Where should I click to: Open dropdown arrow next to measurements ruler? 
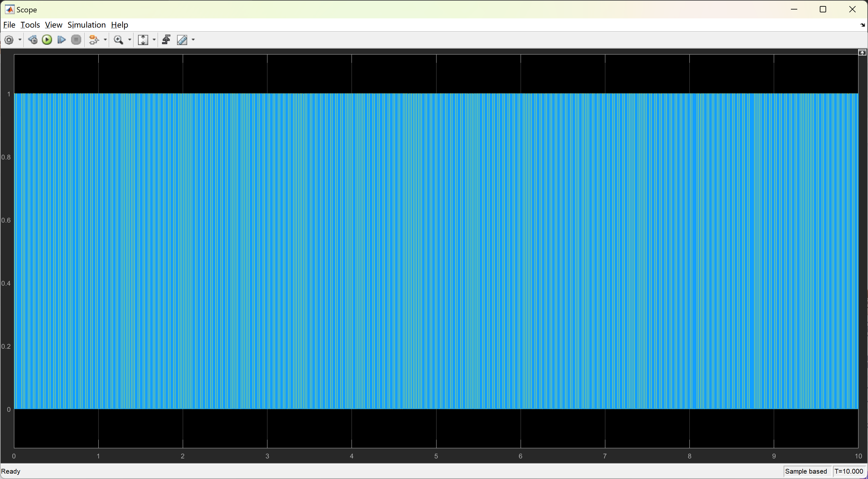(x=193, y=40)
